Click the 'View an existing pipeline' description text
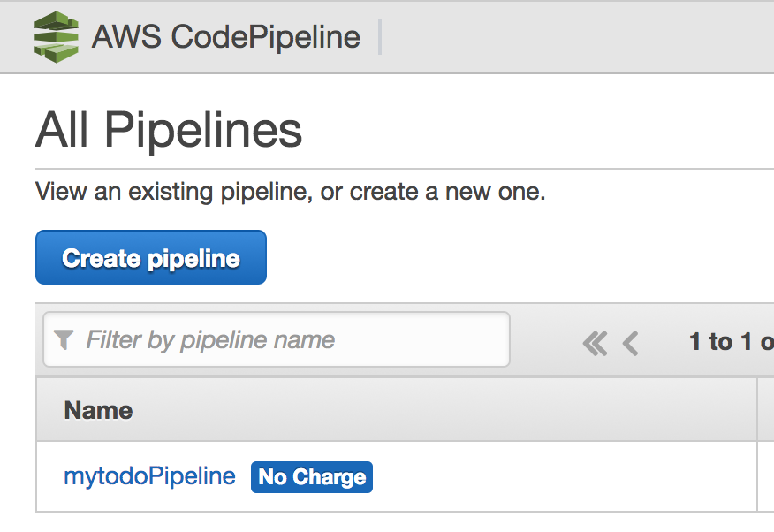 click(290, 192)
